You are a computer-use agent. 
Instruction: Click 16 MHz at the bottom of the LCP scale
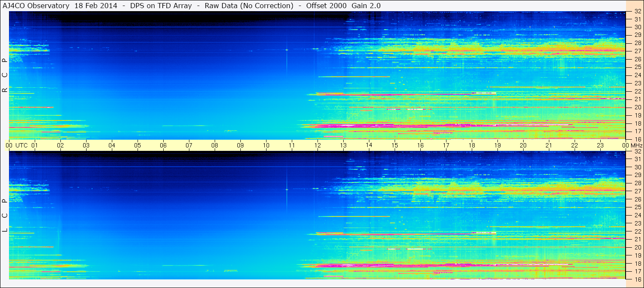(637, 279)
